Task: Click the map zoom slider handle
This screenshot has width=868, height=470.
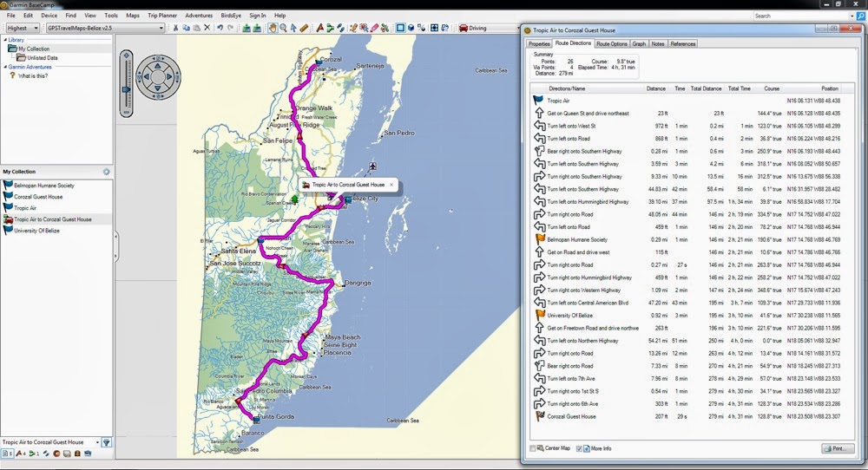Action: (x=126, y=89)
